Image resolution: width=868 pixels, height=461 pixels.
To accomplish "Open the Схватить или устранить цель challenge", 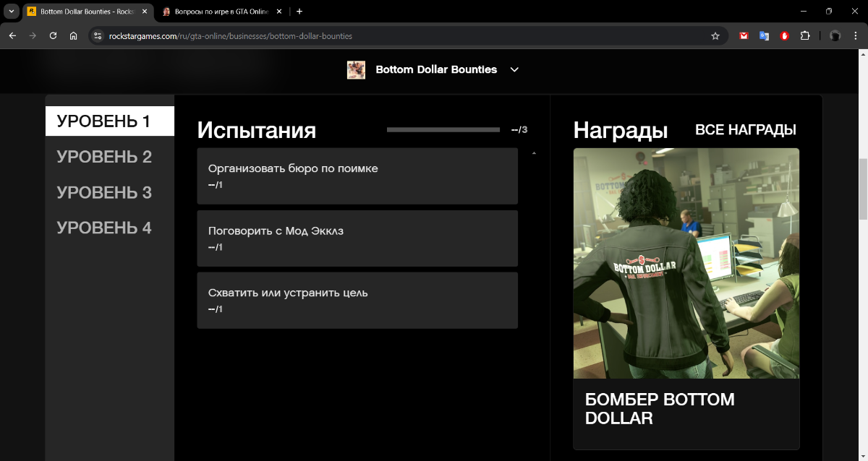I will tap(357, 301).
